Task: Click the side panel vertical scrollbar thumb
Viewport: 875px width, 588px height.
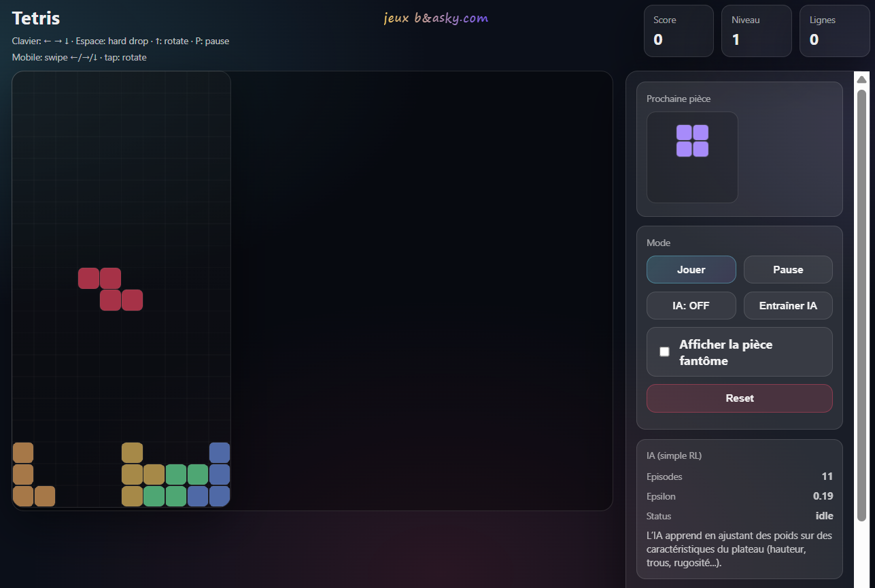Action: [861, 306]
